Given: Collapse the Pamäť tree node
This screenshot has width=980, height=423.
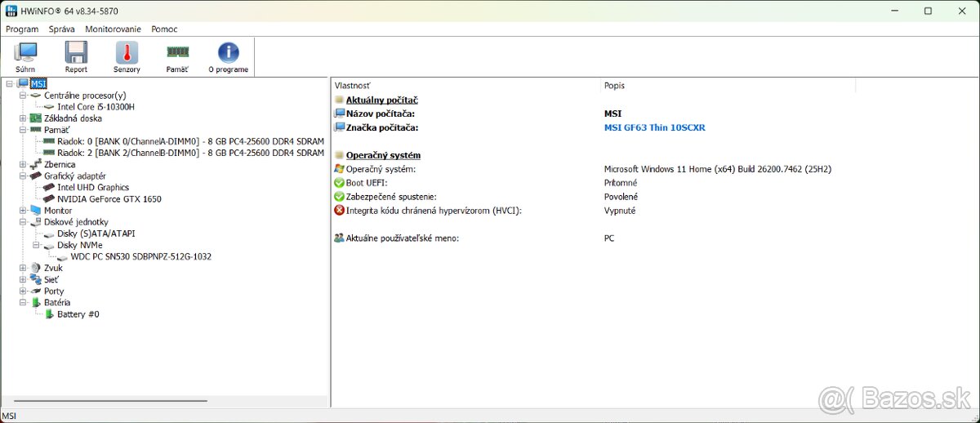Looking at the screenshot, I should tap(23, 130).
